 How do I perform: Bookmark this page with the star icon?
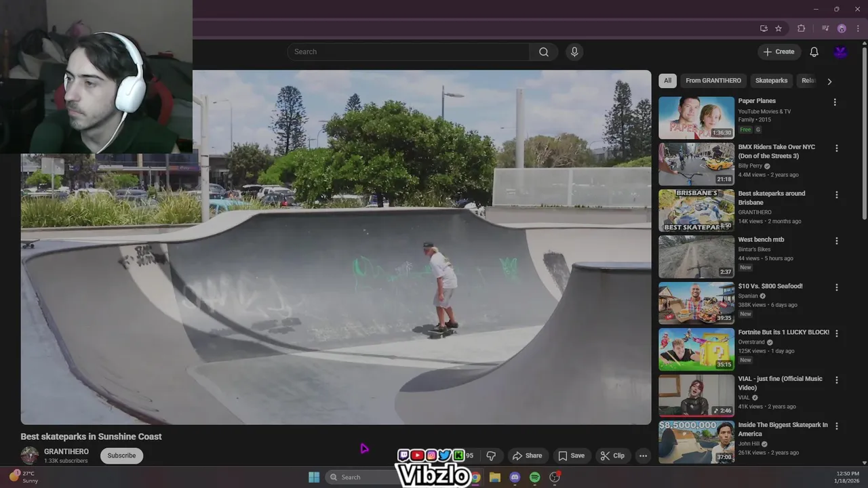click(x=778, y=28)
